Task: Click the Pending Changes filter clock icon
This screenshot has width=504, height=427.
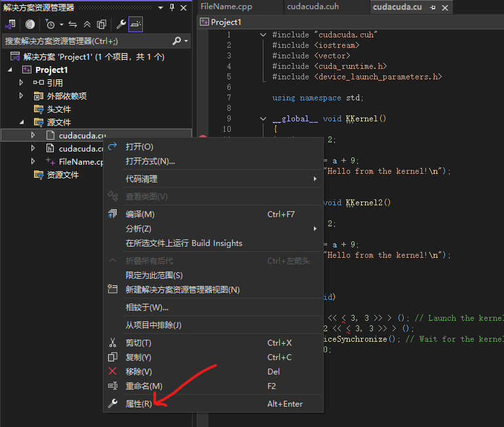Action: (x=50, y=24)
